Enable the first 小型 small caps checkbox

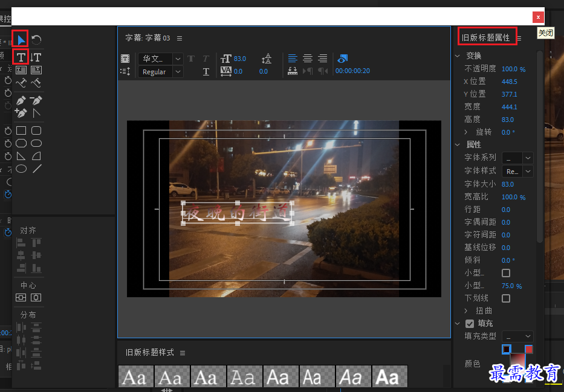(x=506, y=273)
